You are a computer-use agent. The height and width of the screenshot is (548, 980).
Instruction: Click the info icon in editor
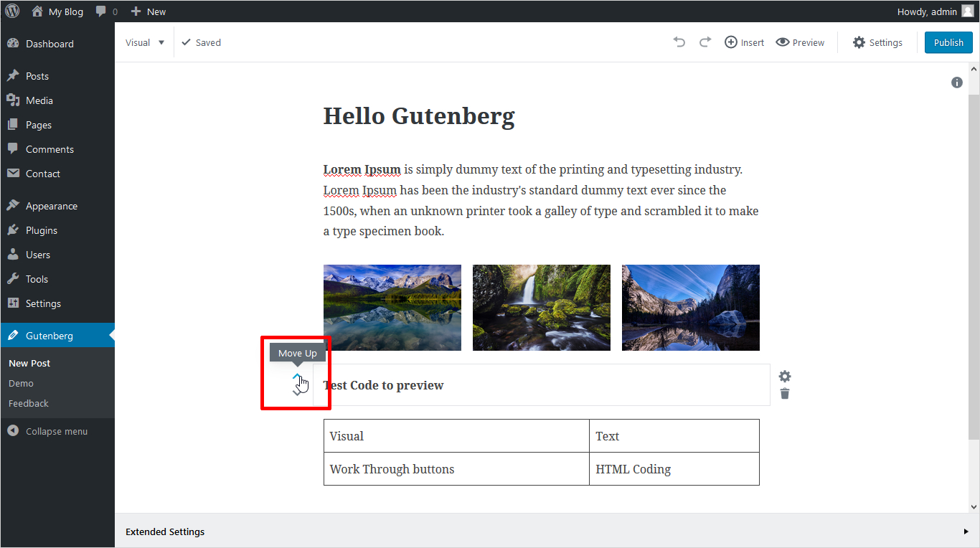(x=956, y=82)
